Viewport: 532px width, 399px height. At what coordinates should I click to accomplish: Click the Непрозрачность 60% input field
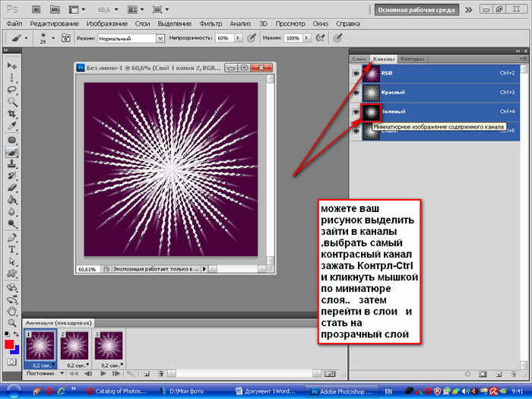coord(225,38)
